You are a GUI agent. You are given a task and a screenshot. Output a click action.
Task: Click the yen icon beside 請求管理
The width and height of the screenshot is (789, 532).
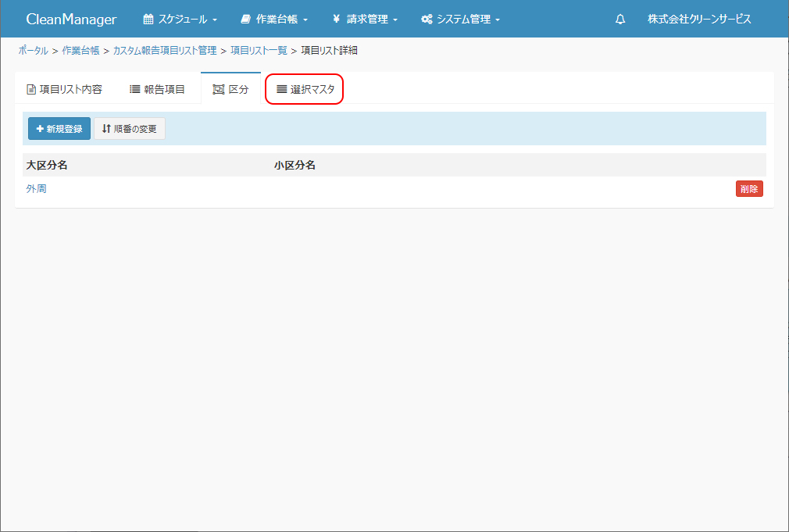tap(336, 20)
